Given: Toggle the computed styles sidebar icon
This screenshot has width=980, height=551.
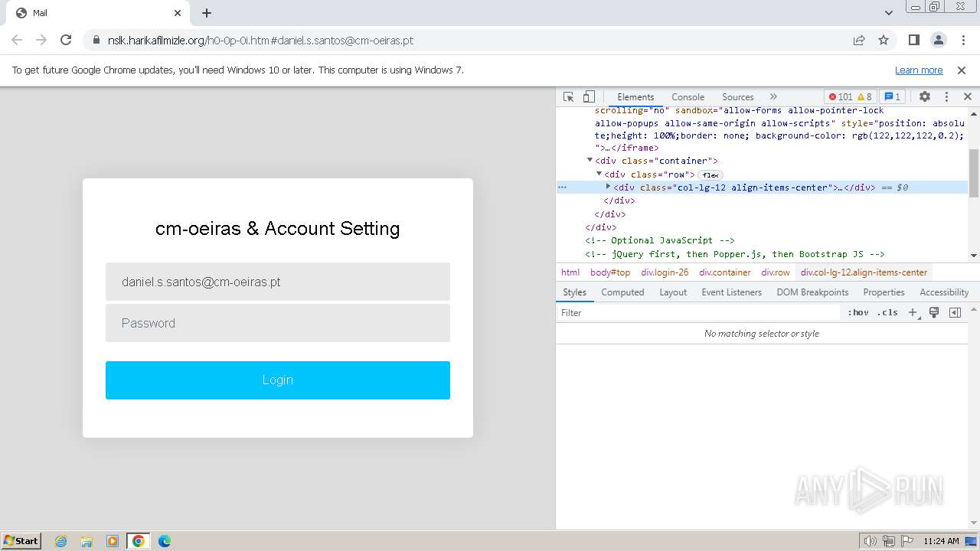Looking at the screenshot, I should (x=955, y=313).
